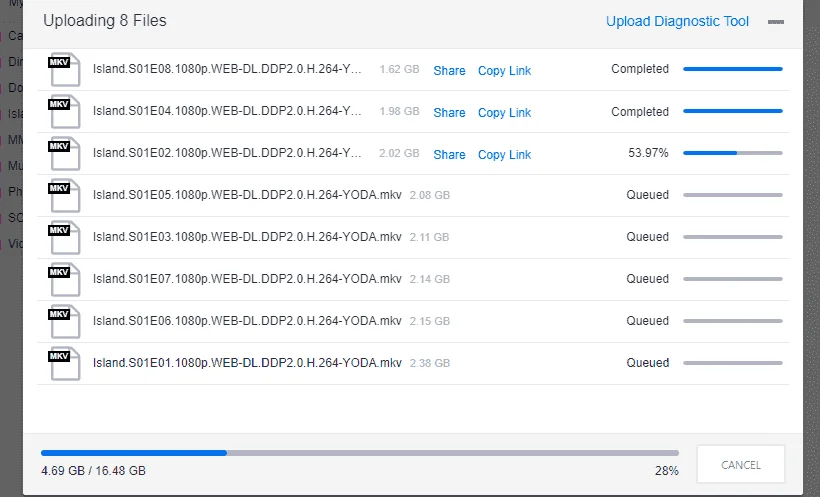The height and width of the screenshot is (497, 820).
Task: Click the completed progress bar for Island.S01E08
Action: click(x=733, y=69)
